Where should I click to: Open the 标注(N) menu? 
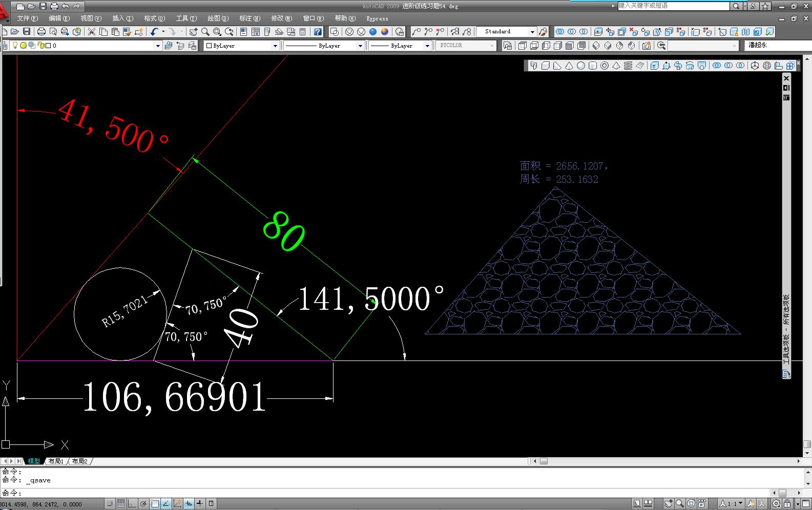click(x=250, y=18)
